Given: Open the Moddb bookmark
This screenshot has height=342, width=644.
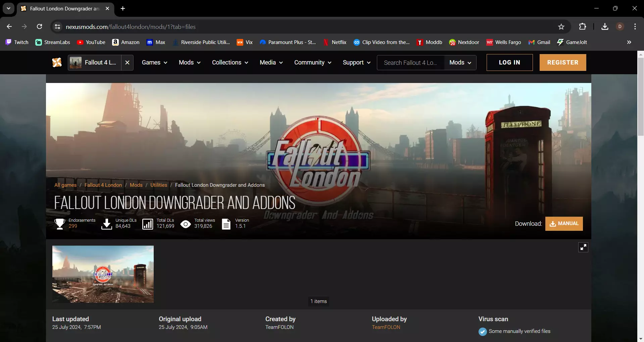Looking at the screenshot, I should 430,42.
